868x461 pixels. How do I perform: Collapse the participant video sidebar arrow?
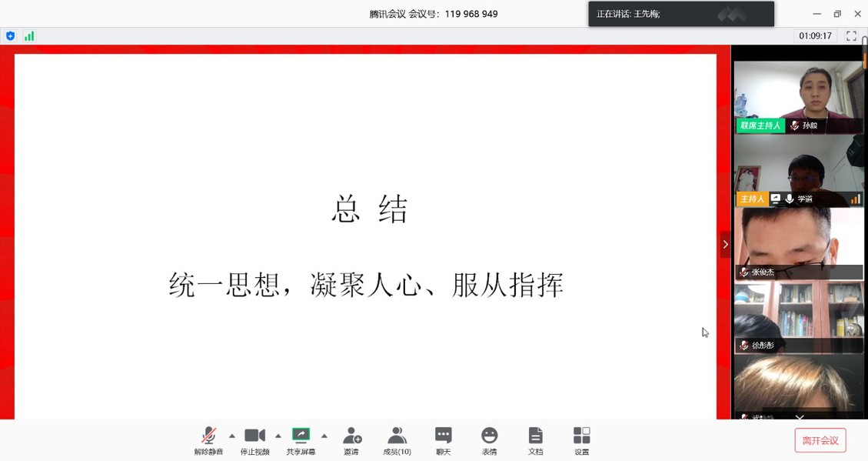tap(725, 245)
